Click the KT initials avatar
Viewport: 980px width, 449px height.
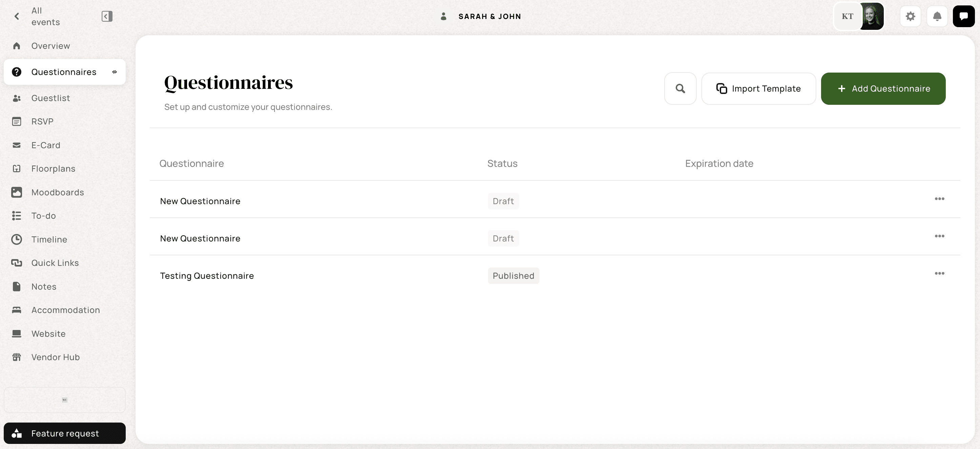tap(847, 16)
